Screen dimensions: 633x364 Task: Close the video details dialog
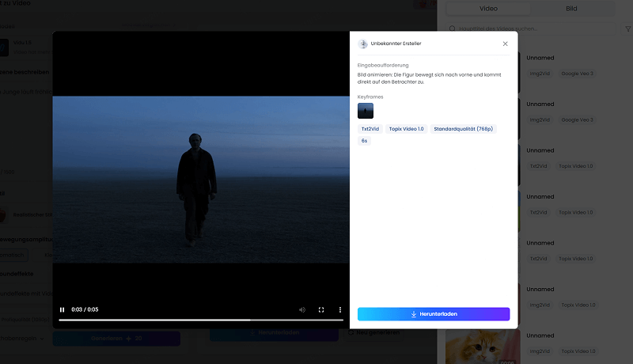point(506,44)
